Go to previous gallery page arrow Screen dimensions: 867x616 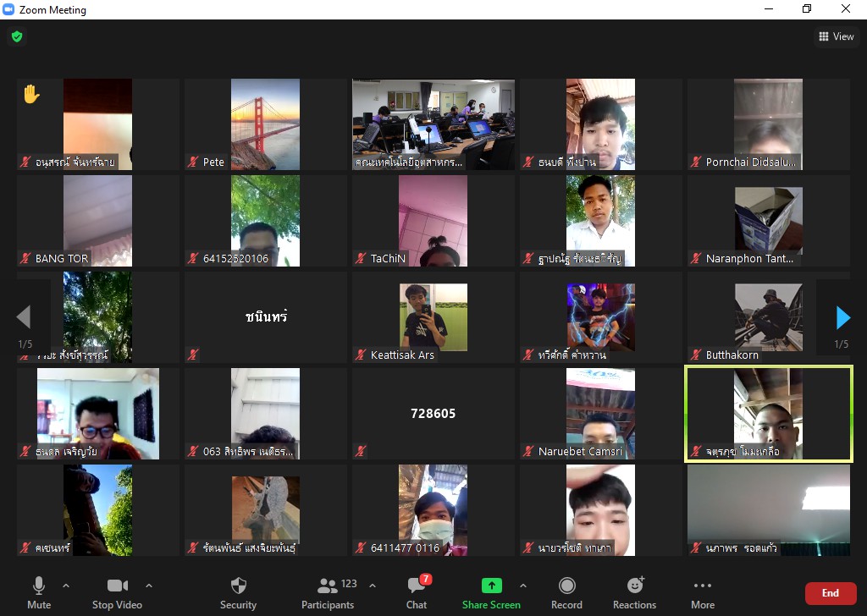coord(24,316)
